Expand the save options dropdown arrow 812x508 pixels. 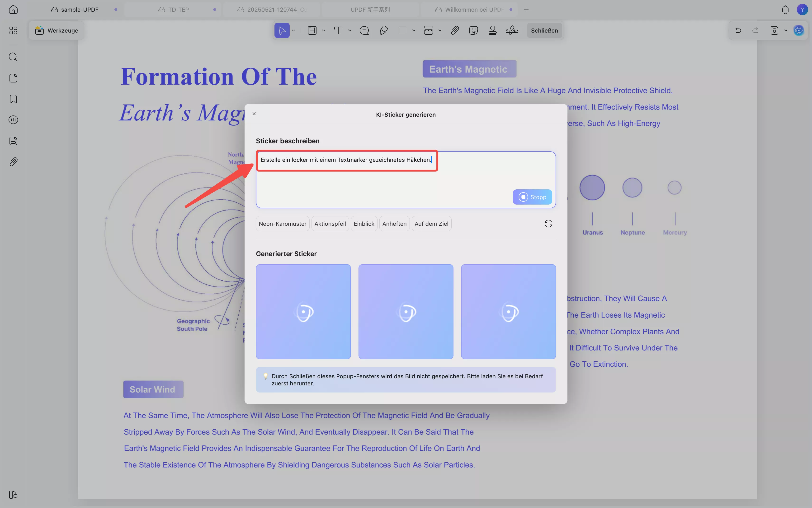coord(786,31)
